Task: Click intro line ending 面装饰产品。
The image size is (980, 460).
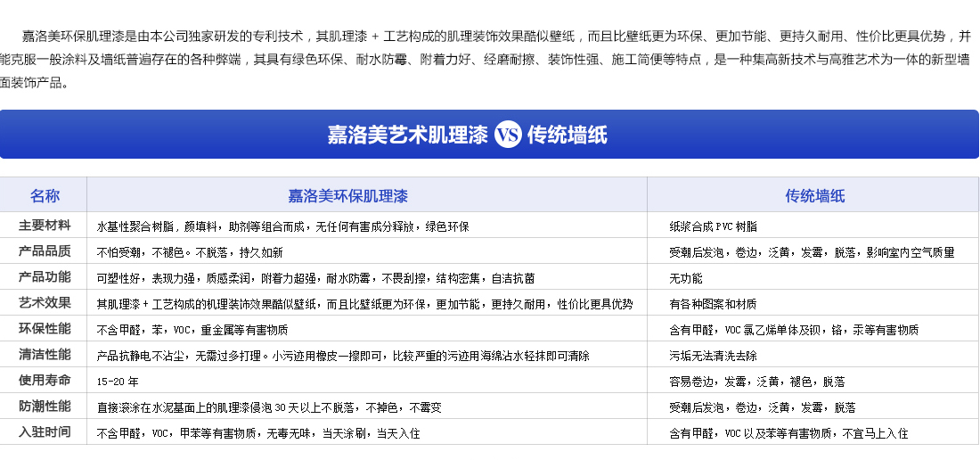Action: coord(34,83)
